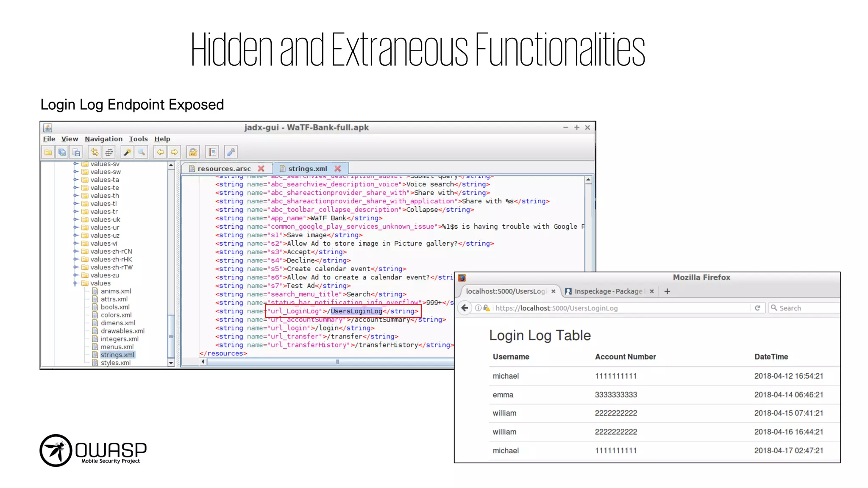Click the tree panel scroll-up arrow
The height and width of the screenshot is (488, 868).
[x=171, y=165]
